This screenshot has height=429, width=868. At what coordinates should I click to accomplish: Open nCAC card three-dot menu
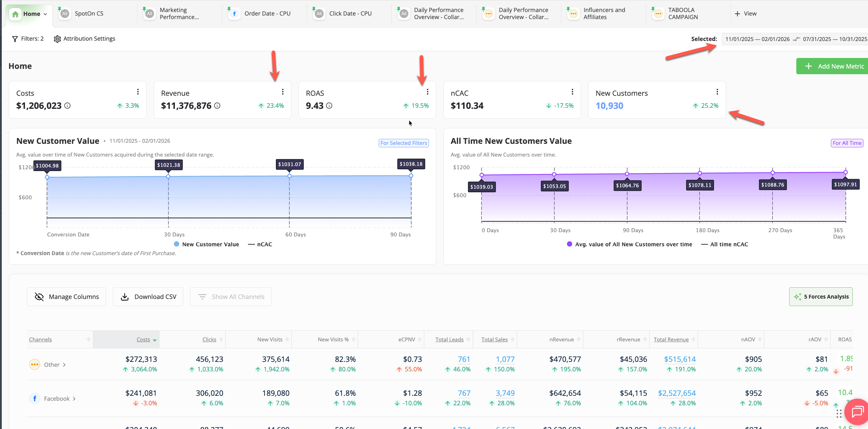click(572, 92)
